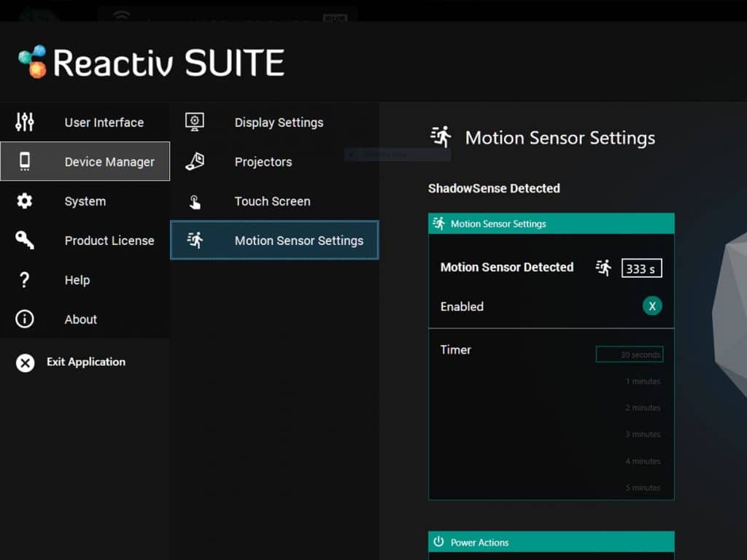This screenshot has width=747, height=560.
Task: Open Display Settings via its monitor icon
Action: [195, 122]
